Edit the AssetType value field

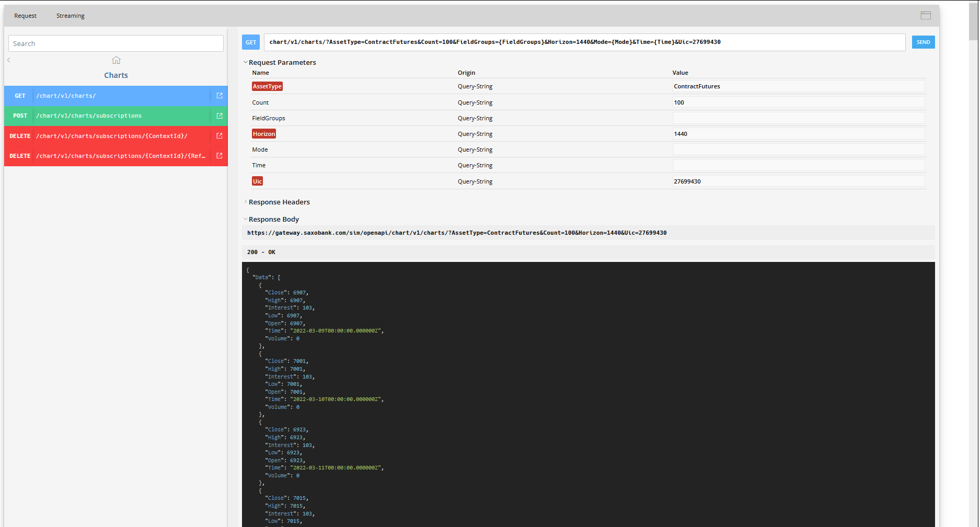[x=799, y=86]
